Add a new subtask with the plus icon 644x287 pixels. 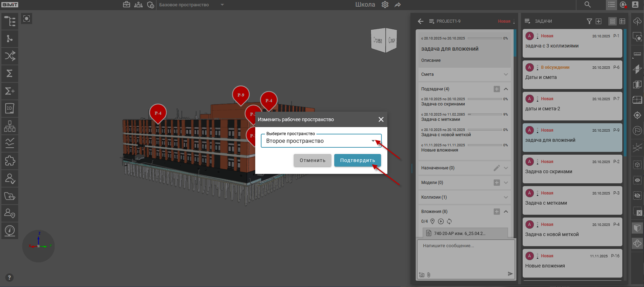coord(496,89)
